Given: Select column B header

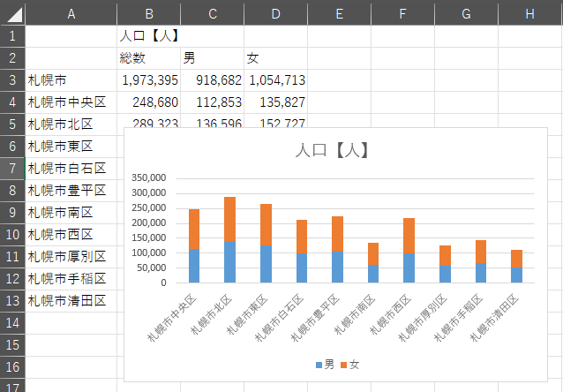Looking at the screenshot, I should 148,12.
